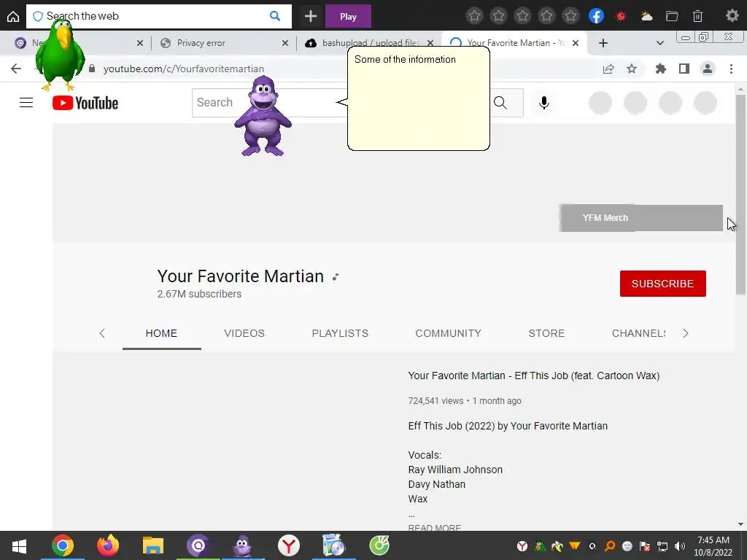Click the Your Favorite Martian channel name
747x560 pixels.
pyautogui.click(x=241, y=276)
